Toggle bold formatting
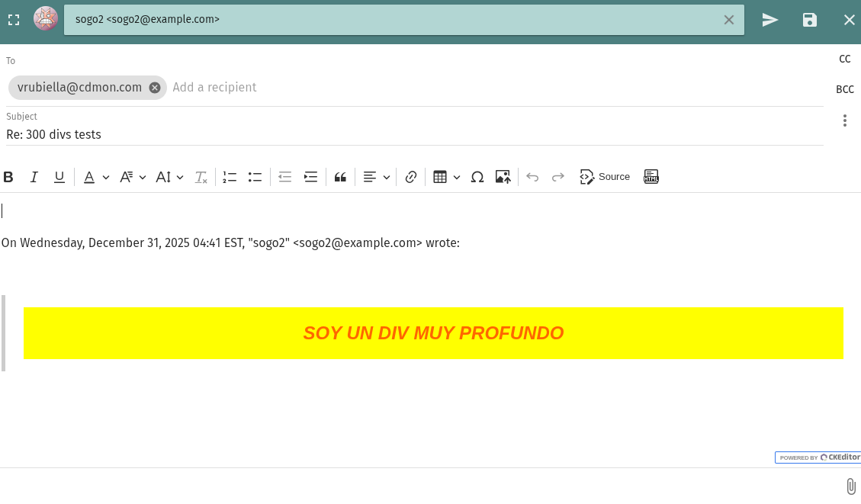The width and height of the screenshot is (861, 504). [x=8, y=177]
